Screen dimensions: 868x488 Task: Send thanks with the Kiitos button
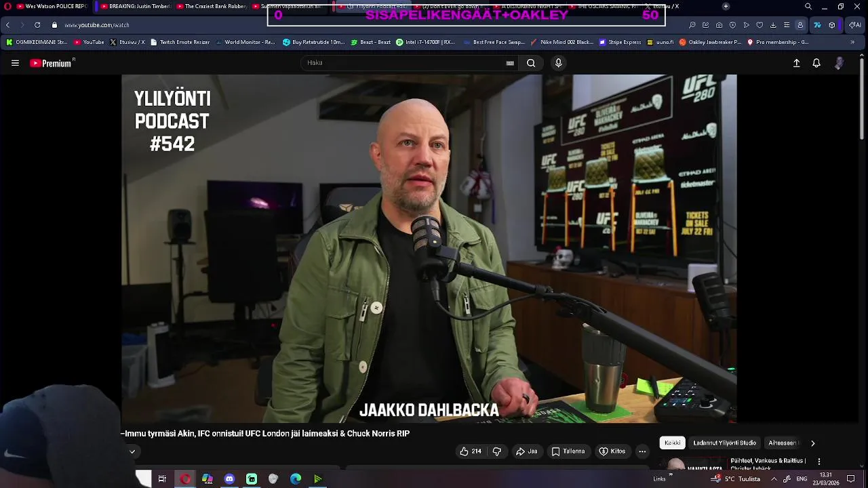click(612, 451)
